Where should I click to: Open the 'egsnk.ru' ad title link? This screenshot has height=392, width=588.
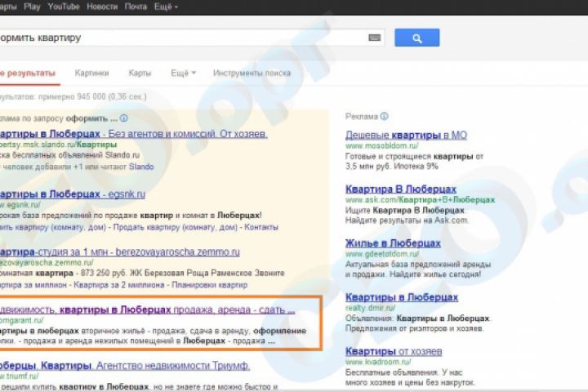pyautogui.click(x=73, y=194)
